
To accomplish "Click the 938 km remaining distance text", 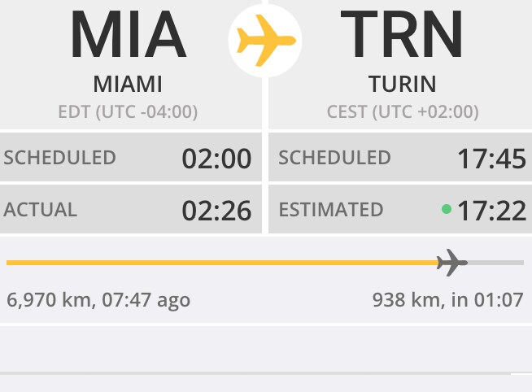I will 448,300.
